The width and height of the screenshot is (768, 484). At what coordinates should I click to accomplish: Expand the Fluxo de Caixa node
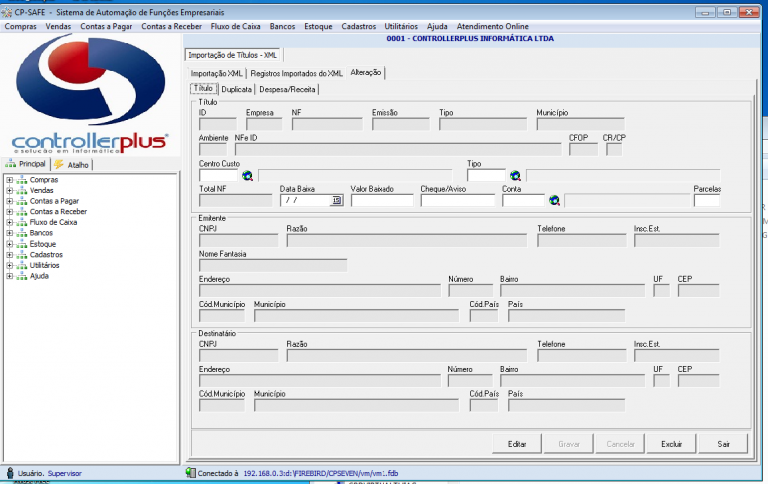[9, 222]
